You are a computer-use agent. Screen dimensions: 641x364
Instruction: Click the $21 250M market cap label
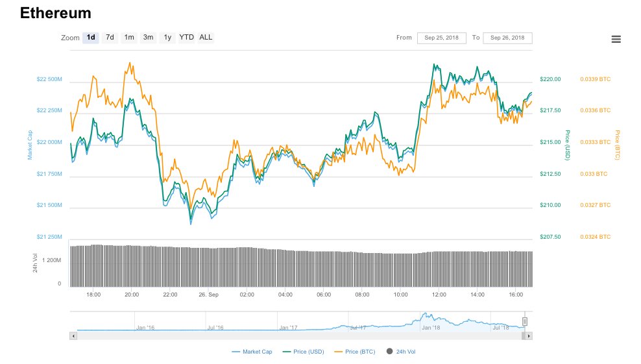click(x=49, y=237)
